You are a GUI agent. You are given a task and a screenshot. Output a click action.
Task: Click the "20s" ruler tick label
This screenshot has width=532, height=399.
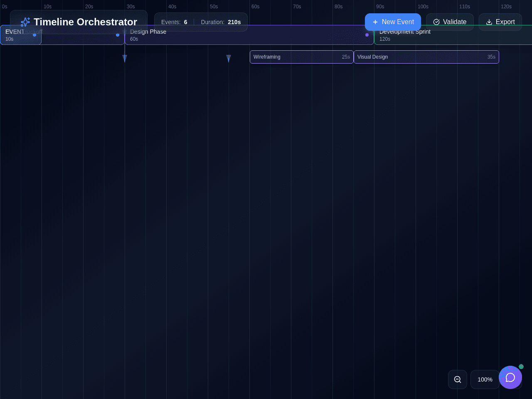(89, 7)
